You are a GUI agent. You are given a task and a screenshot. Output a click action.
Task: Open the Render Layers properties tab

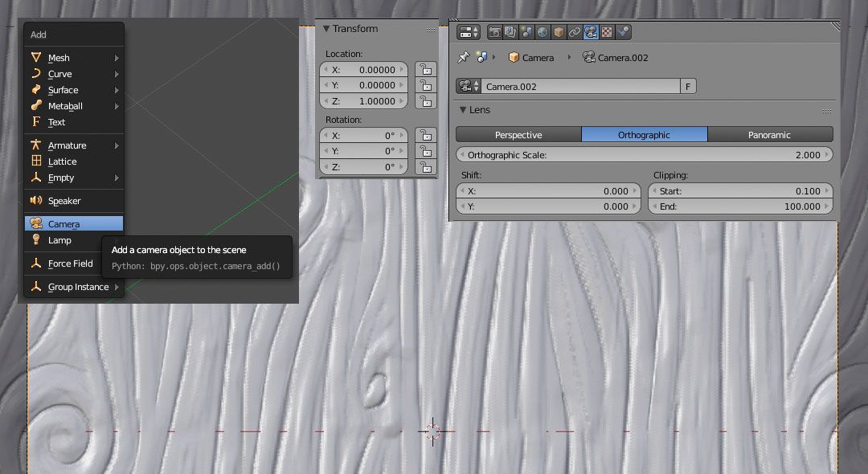[x=509, y=32]
